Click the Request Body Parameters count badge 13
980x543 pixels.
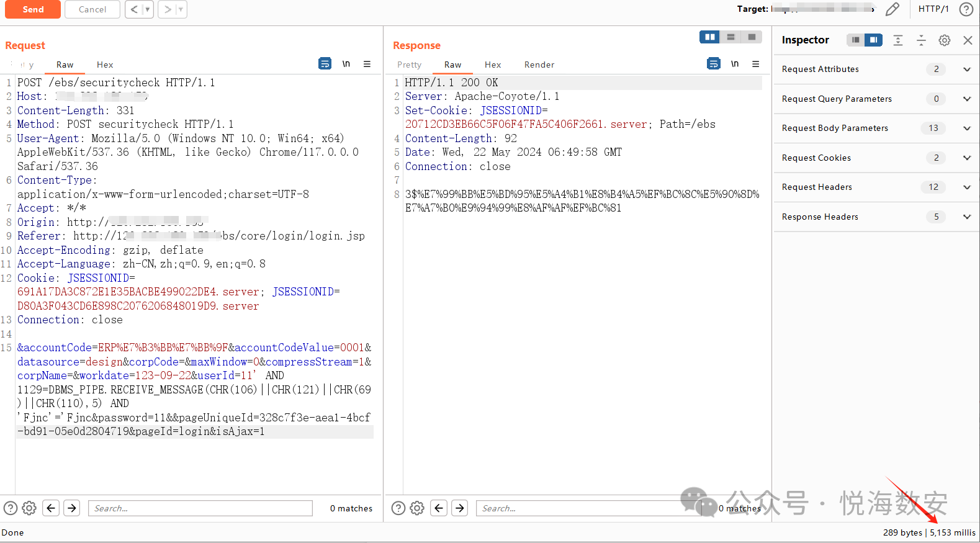[x=933, y=128]
